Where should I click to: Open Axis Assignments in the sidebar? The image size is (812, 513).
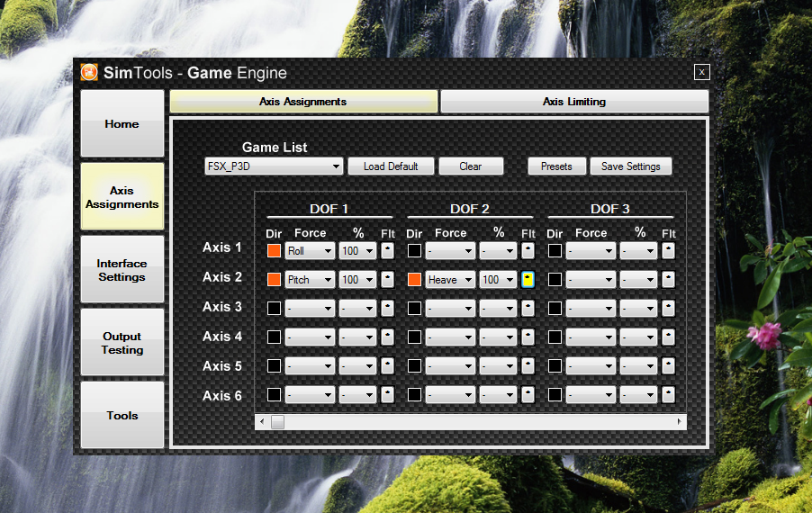(122, 197)
